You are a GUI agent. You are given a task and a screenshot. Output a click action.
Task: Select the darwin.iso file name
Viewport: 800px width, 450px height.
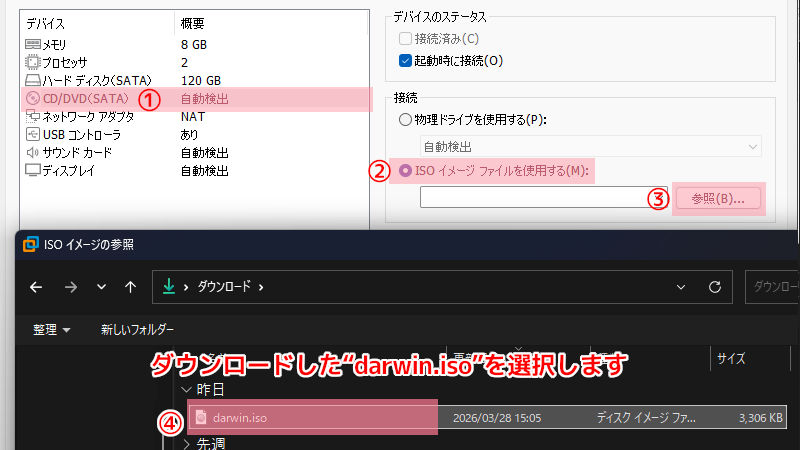point(240,418)
